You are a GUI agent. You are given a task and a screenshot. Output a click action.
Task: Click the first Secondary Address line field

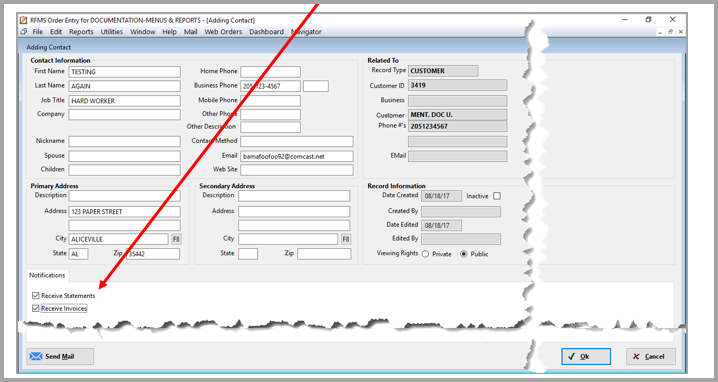point(294,212)
